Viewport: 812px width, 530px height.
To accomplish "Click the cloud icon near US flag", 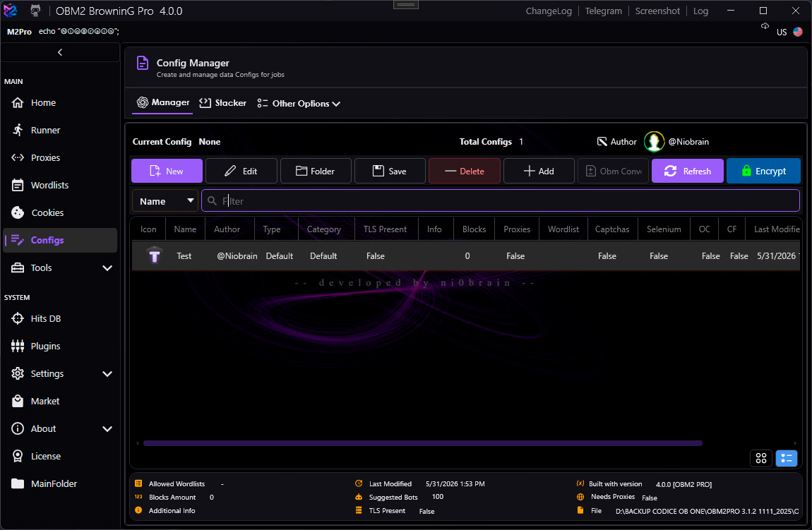I will (765, 26).
